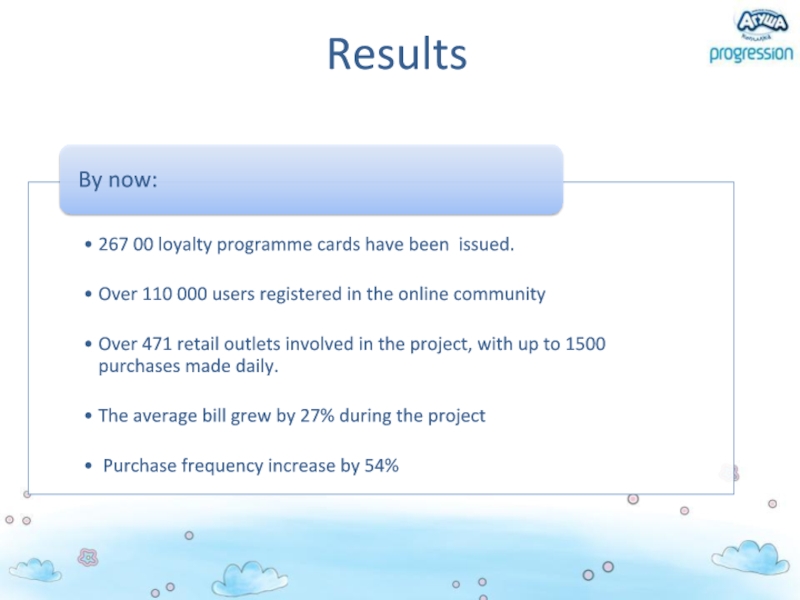Click the 1500 number in third bullet

coord(585,344)
